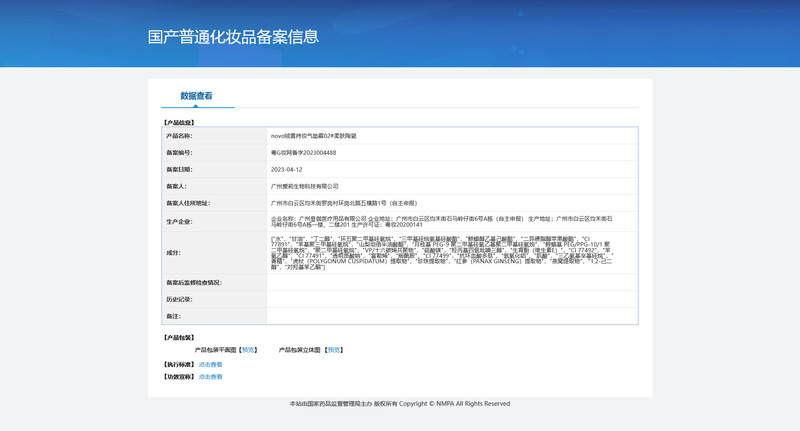Image resolution: width=800 pixels, height=431 pixels.
Task: Open 产品包装立体图 预览 link
Action: 334,350
